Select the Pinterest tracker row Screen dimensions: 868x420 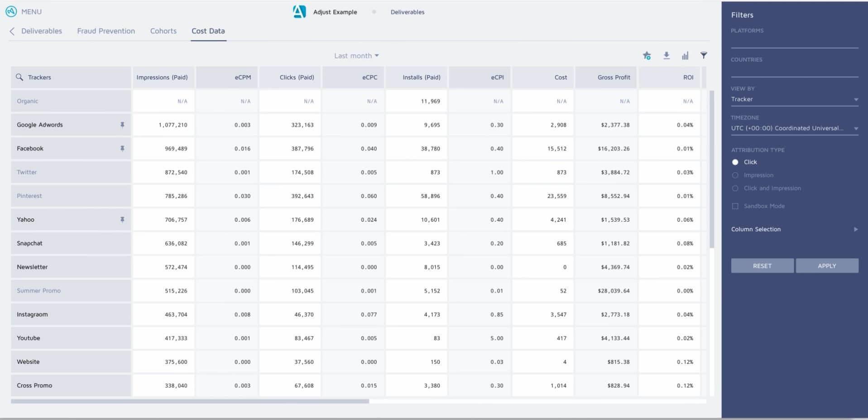point(71,196)
